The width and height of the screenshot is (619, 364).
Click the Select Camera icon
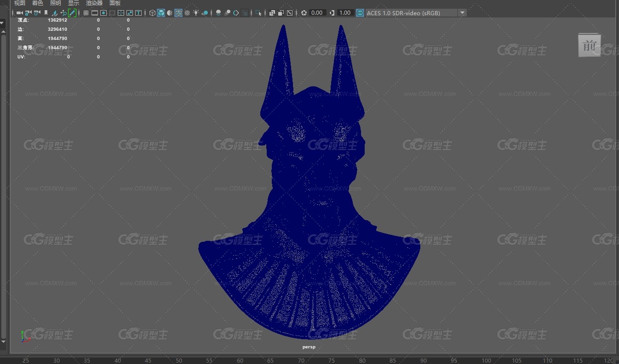19,13
